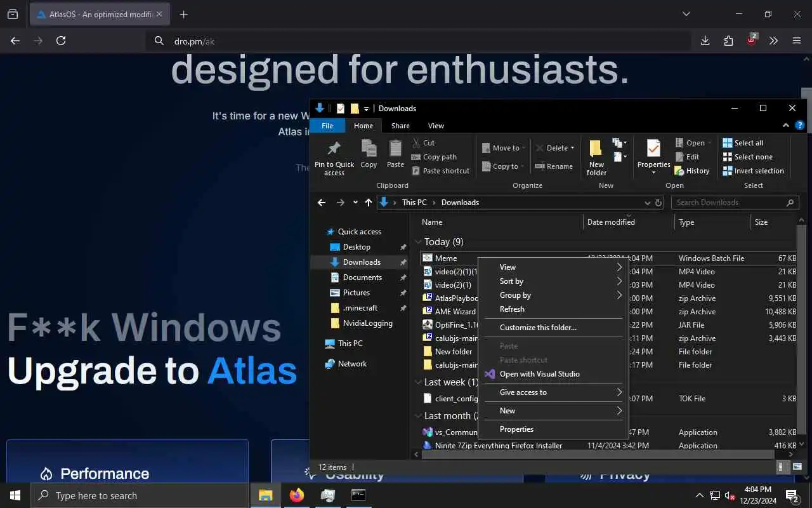Open Explorer help question mark icon

coord(800,126)
